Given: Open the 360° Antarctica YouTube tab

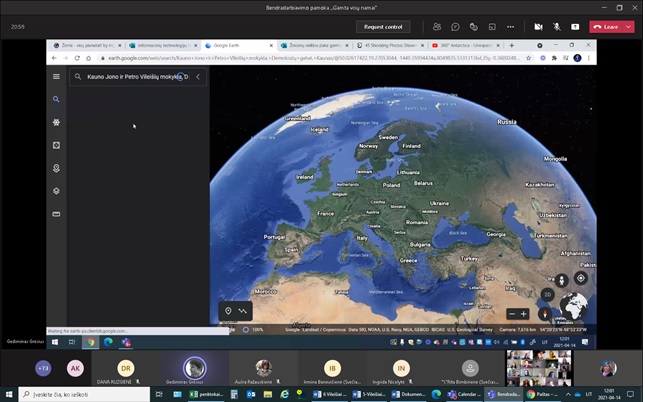Looking at the screenshot, I should [x=466, y=46].
